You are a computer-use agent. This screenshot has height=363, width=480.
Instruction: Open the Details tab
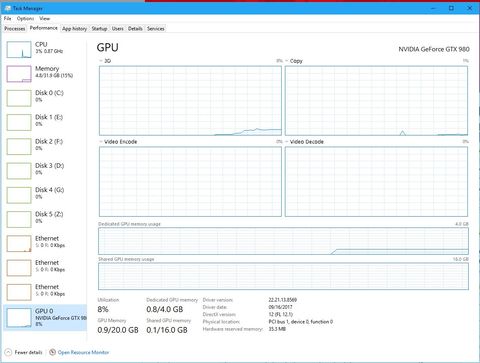[135, 29]
